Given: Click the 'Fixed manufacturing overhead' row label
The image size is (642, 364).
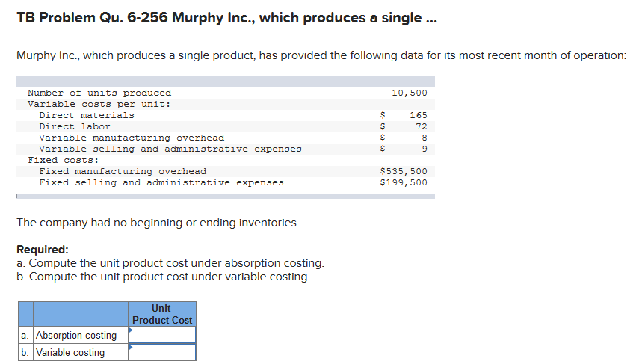Looking at the screenshot, I should coord(123,171).
